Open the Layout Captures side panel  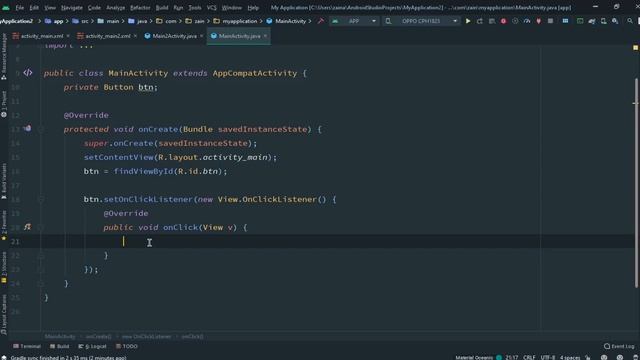(x=4, y=314)
